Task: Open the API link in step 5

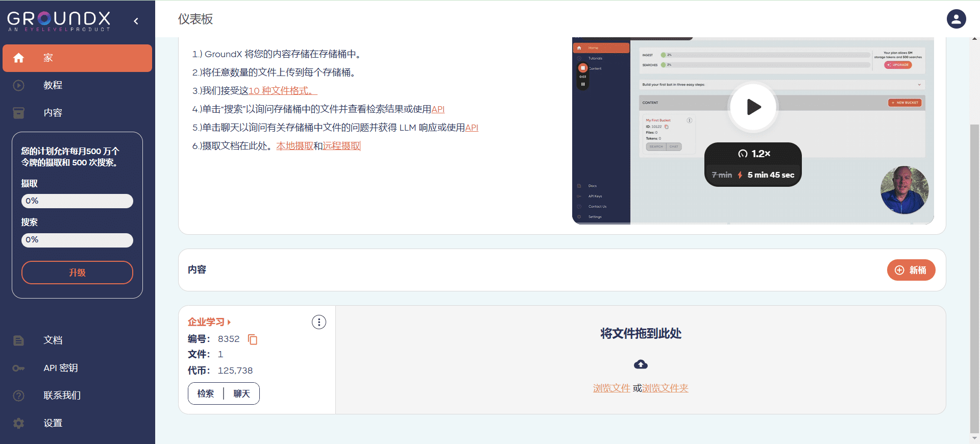Action: pyautogui.click(x=472, y=128)
